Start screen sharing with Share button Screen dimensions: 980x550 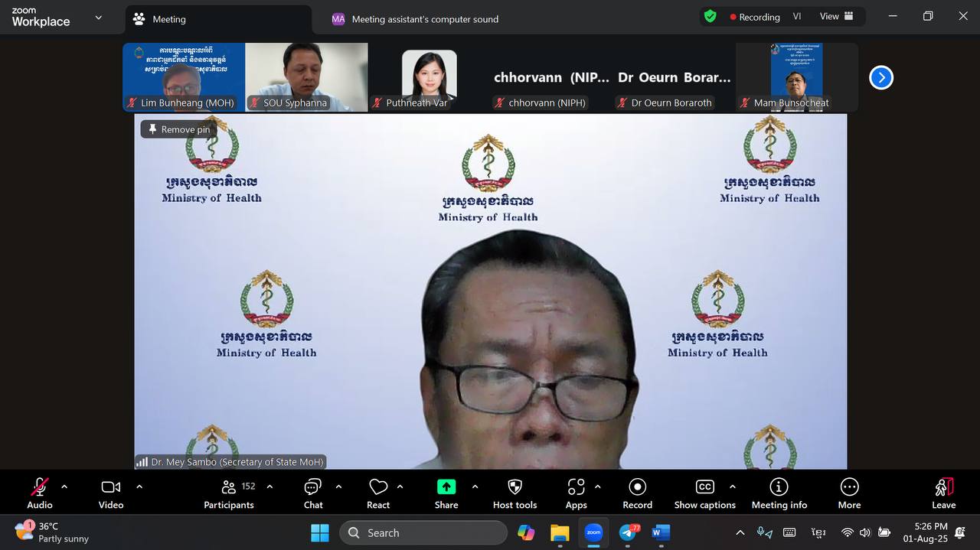[446, 493]
